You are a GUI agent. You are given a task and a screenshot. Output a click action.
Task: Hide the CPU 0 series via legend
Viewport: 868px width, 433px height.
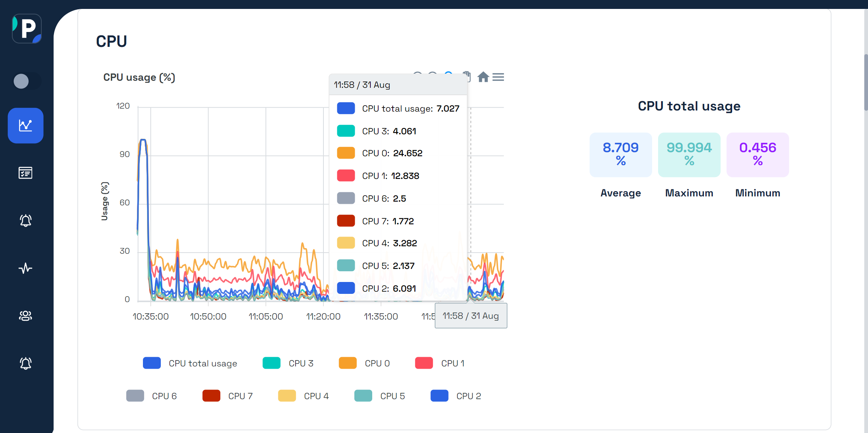click(377, 363)
